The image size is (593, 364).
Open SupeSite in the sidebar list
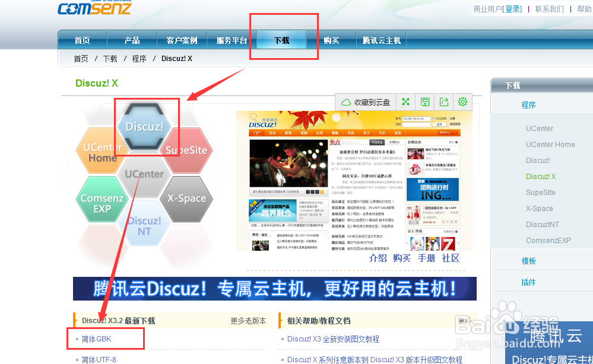540,193
